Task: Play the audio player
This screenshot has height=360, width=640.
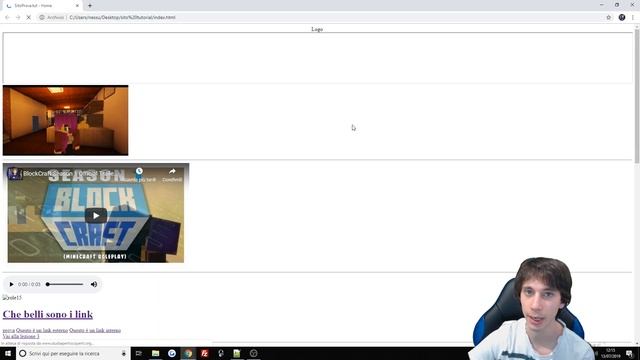Action: tap(11, 284)
